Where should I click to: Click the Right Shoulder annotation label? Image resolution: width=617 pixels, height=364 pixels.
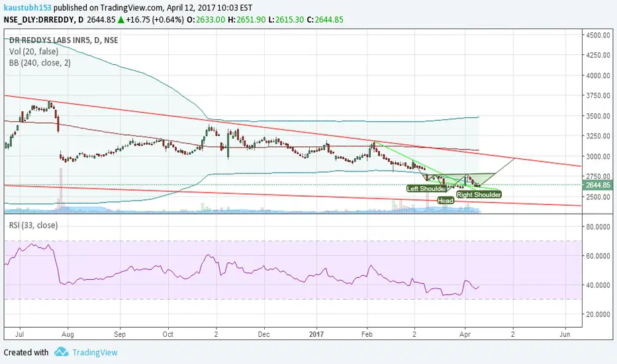479,195
